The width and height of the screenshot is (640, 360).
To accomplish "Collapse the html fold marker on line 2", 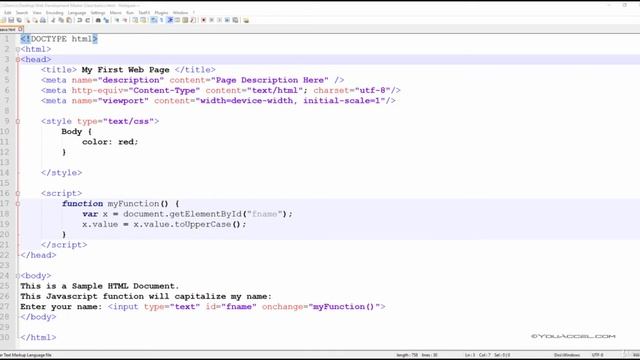I will [18, 49].
